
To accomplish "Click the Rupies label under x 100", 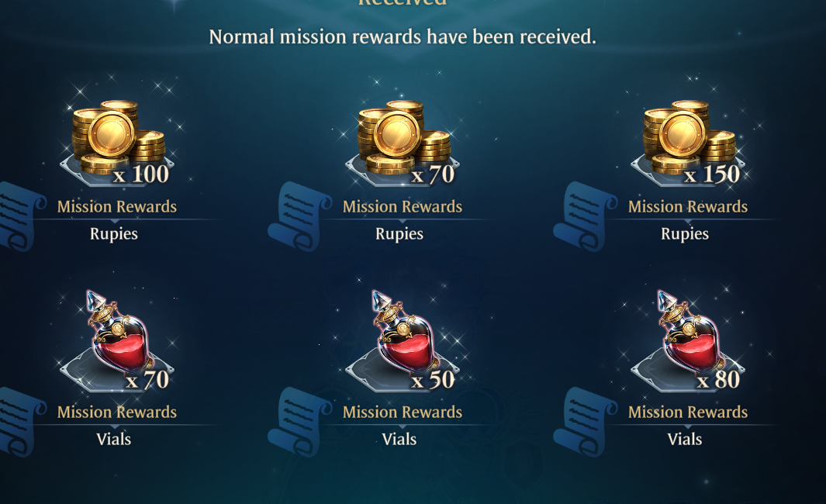I will [114, 234].
